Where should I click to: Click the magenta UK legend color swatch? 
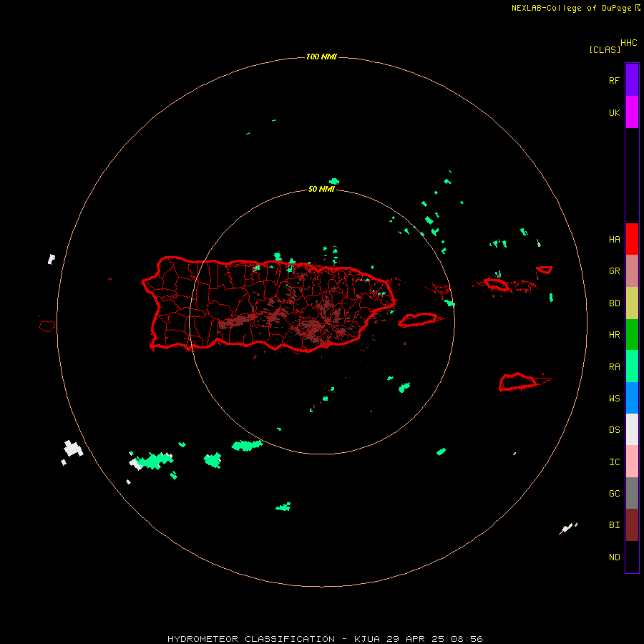632,112
